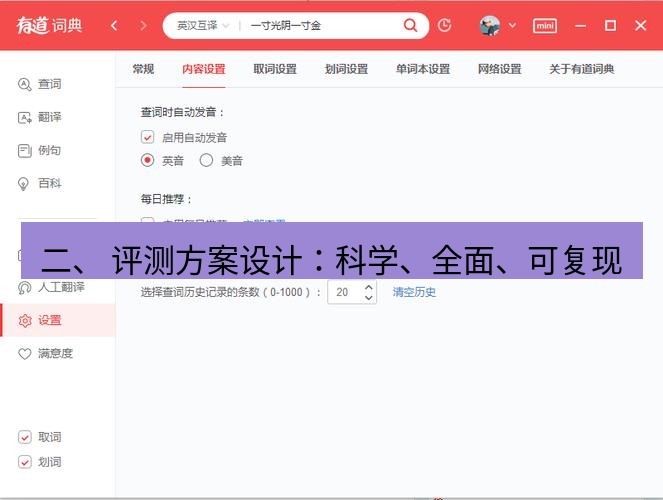
Task: Go forward with the right arrow
Action: point(143,26)
